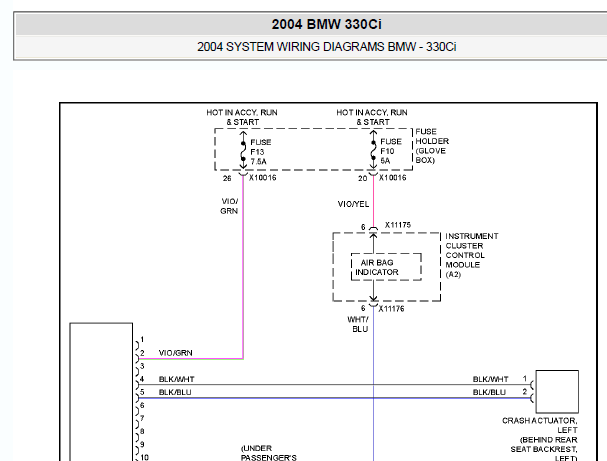This screenshot has height=461, width=607.
Task: Click pin number 10 on left module
Action: (x=144, y=457)
